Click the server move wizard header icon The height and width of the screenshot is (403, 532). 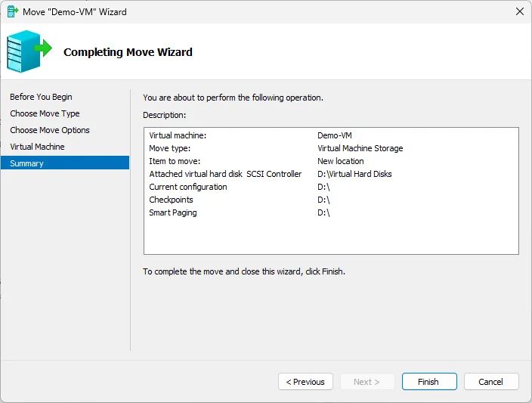click(29, 51)
